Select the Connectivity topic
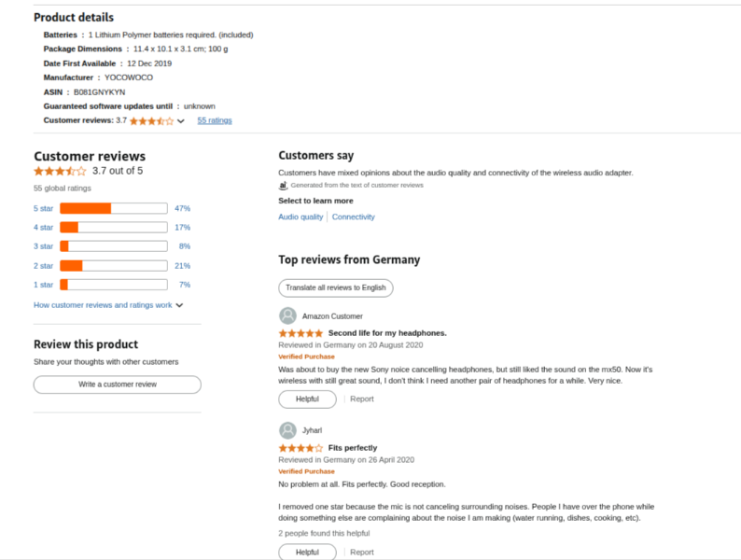The width and height of the screenshot is (741, 560). pyautogui.click(x=354, y=217)
